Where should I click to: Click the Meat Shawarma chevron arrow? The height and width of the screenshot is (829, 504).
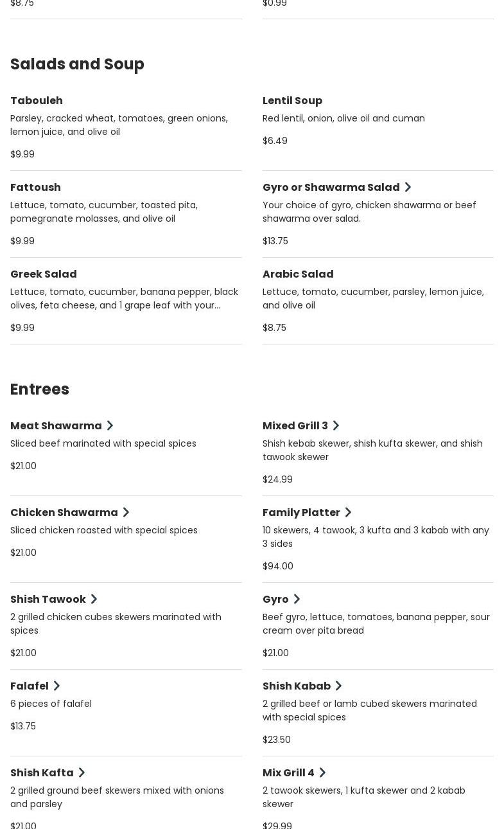click(110, 426)
